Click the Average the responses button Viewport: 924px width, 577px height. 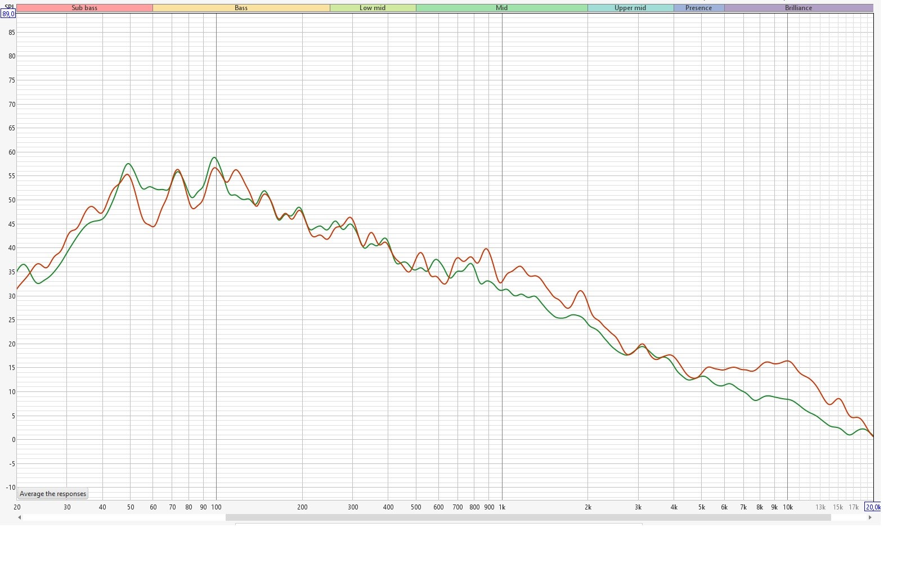(x=53, y=494)
